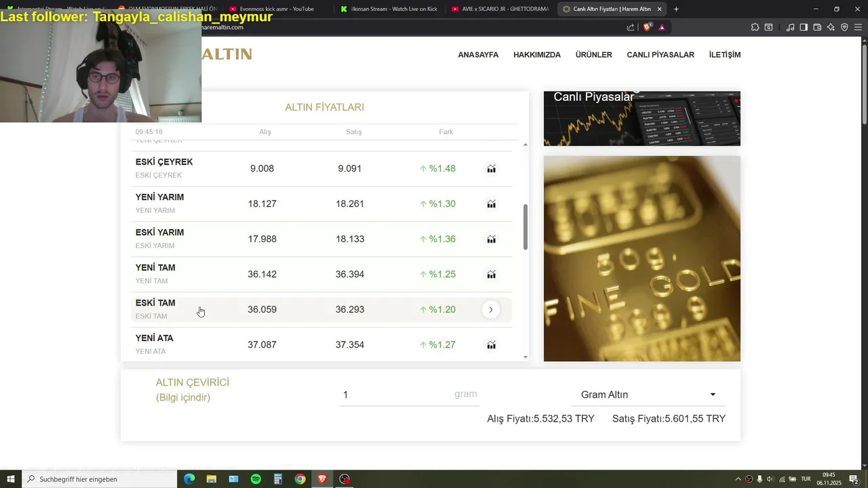Open İLETİŞİM menu item
The height and width of the screenshot is (488, 868).
pos(725,55)
